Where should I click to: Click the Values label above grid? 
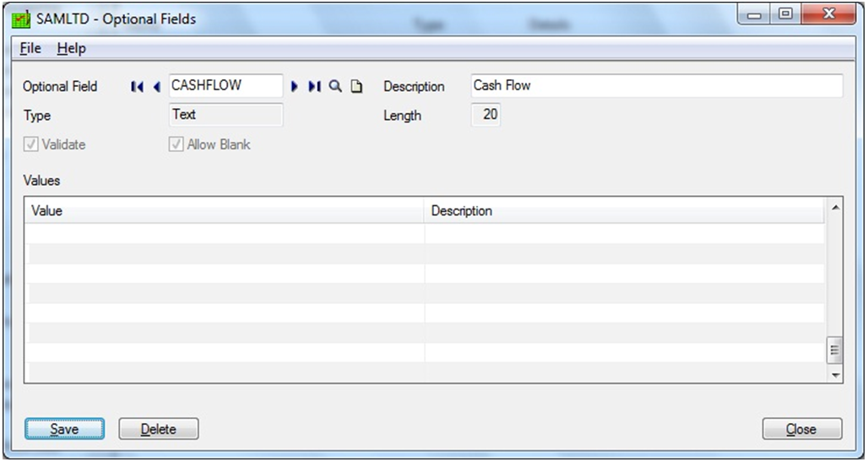(41, 181)
